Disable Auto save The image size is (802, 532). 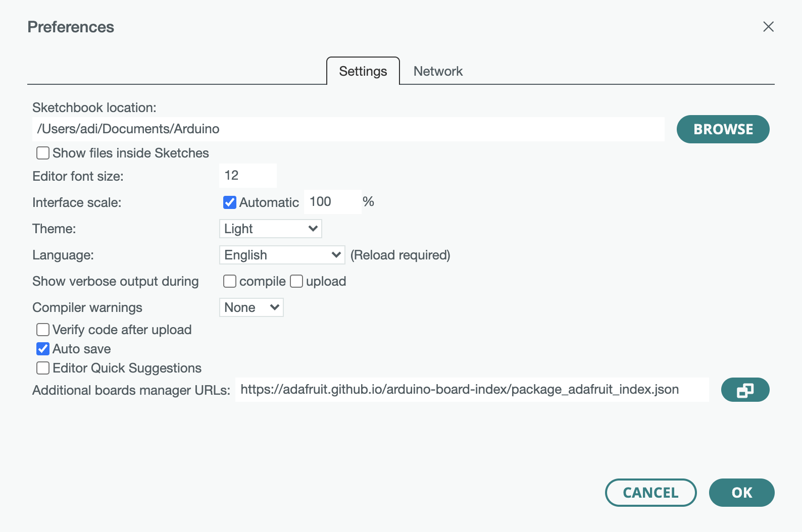(43, 349)
